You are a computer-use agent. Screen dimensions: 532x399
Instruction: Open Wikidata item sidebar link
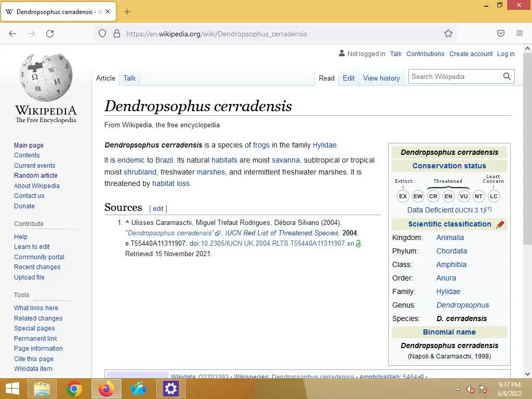[33, 369]
